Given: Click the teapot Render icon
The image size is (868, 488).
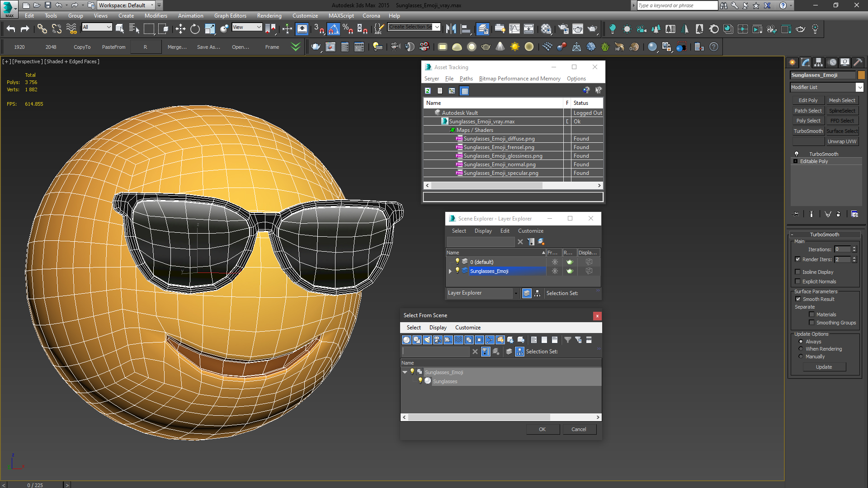Looking at the screenshot, I should coord(592,29).
